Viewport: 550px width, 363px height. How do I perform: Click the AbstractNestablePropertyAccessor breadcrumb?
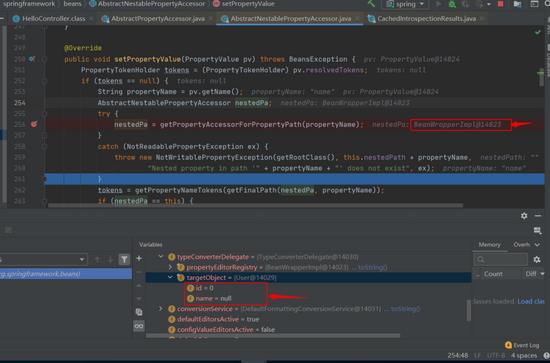pyautogui.click(x=147, y=4)
